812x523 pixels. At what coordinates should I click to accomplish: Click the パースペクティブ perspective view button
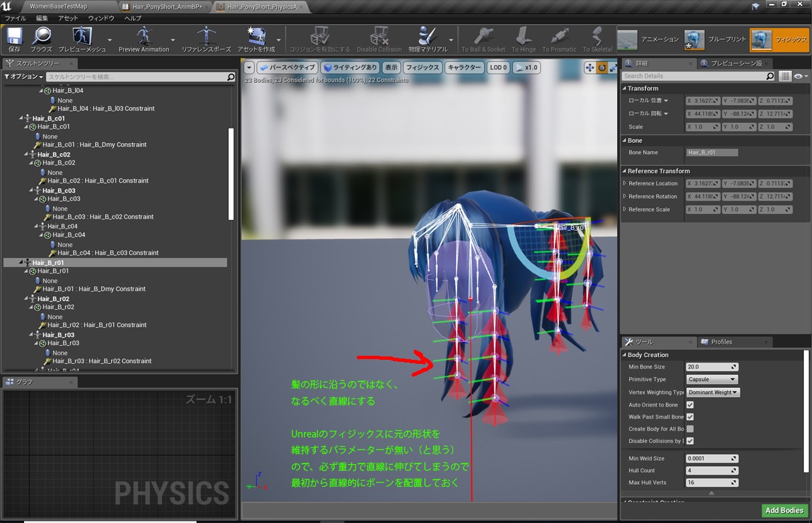point(287,68)
